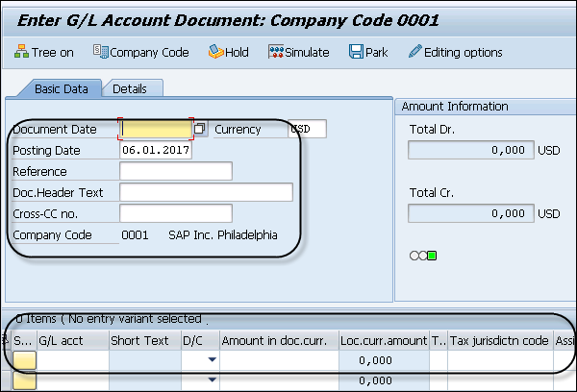Run Simulate from the toolbar
The width and height of the screenshot is (577, 392).
[x=276, y=53]
